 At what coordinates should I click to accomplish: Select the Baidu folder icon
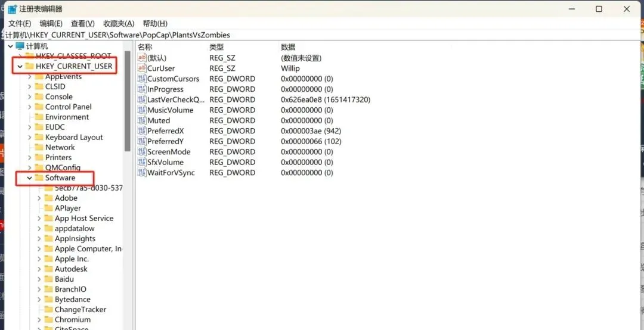click(x=49, y=279)
